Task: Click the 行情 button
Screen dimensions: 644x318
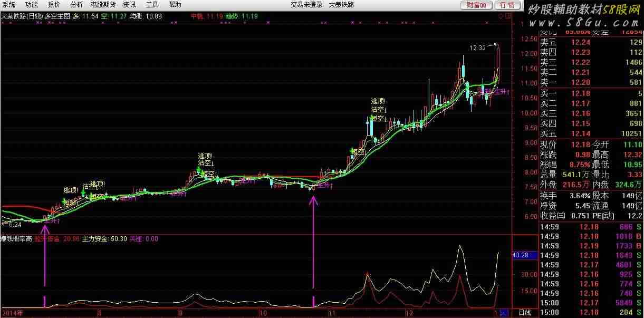Action: click(x=507, y=5)
